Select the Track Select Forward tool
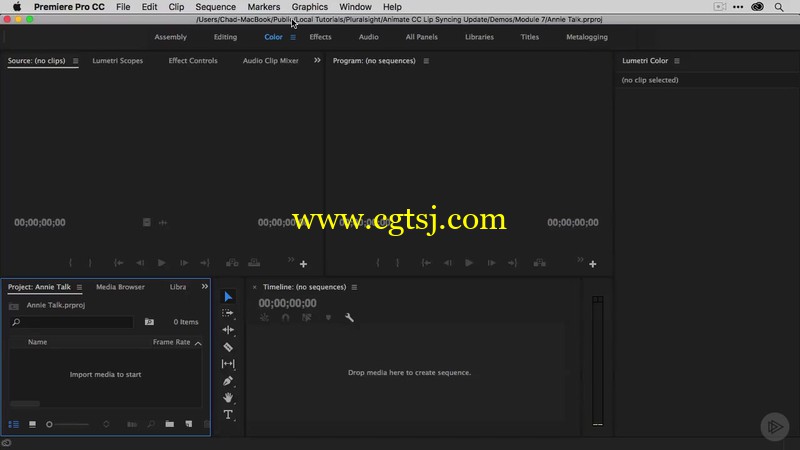The image size is (800, 450). (228, 313)
